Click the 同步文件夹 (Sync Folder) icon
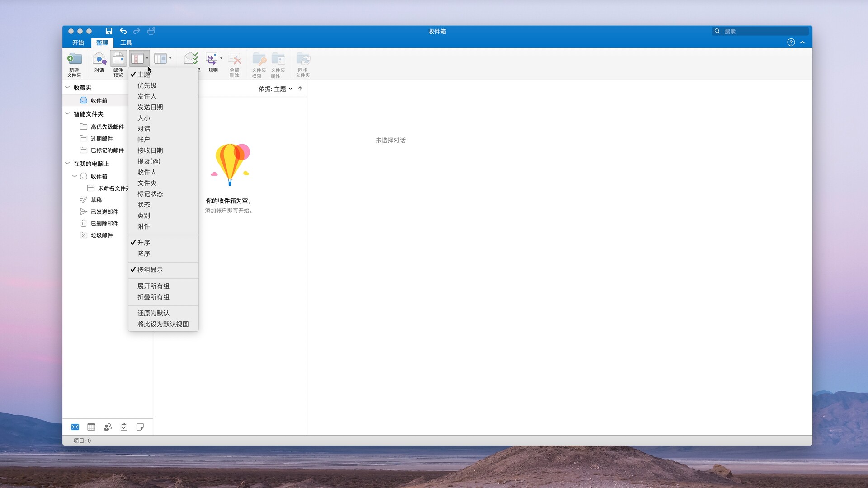868x488 pixels. 303,63
